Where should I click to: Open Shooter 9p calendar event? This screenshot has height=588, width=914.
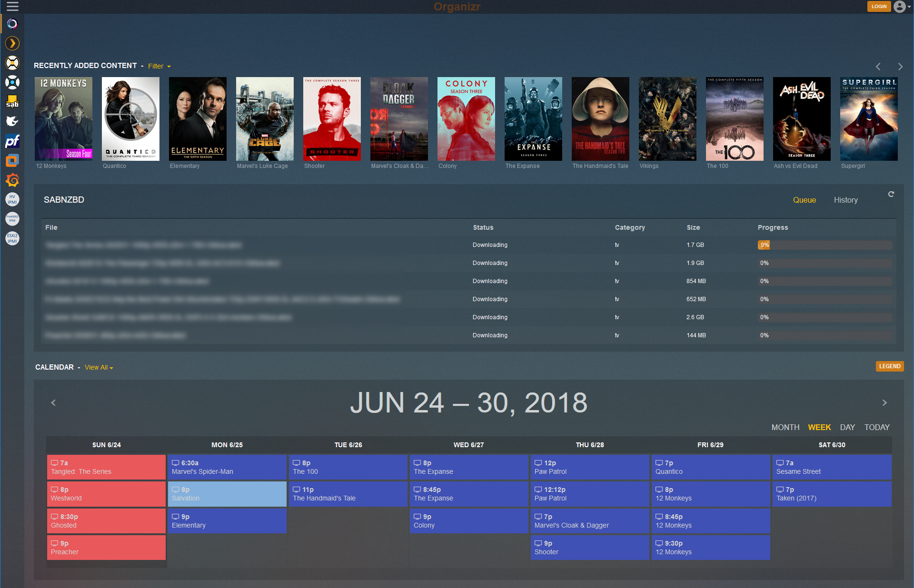click(x=590, y=548)
